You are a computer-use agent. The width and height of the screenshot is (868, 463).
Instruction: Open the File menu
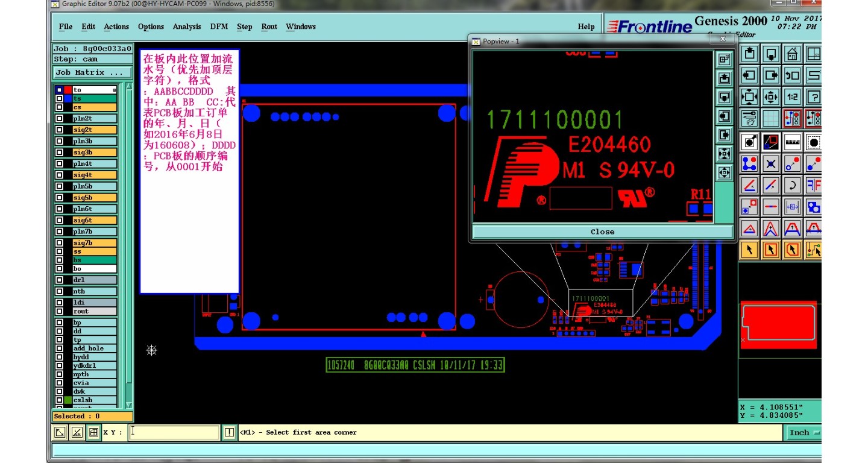pos(66,27)
